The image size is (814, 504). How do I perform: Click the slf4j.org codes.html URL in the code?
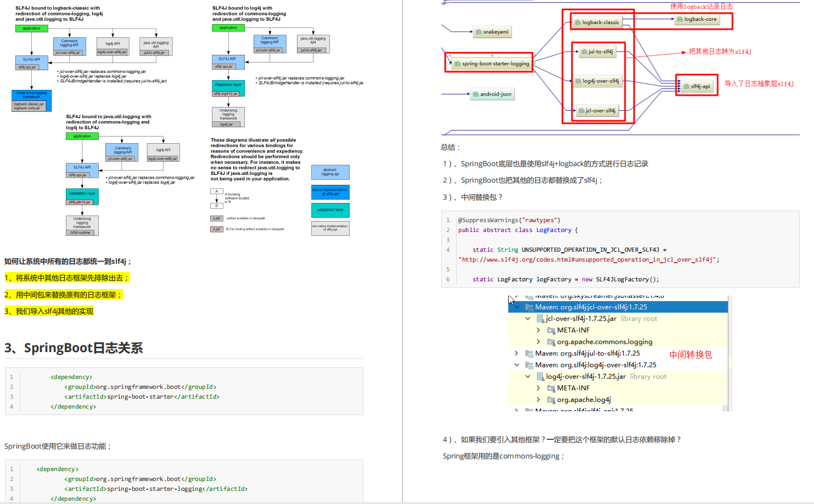tap(588, 260)
